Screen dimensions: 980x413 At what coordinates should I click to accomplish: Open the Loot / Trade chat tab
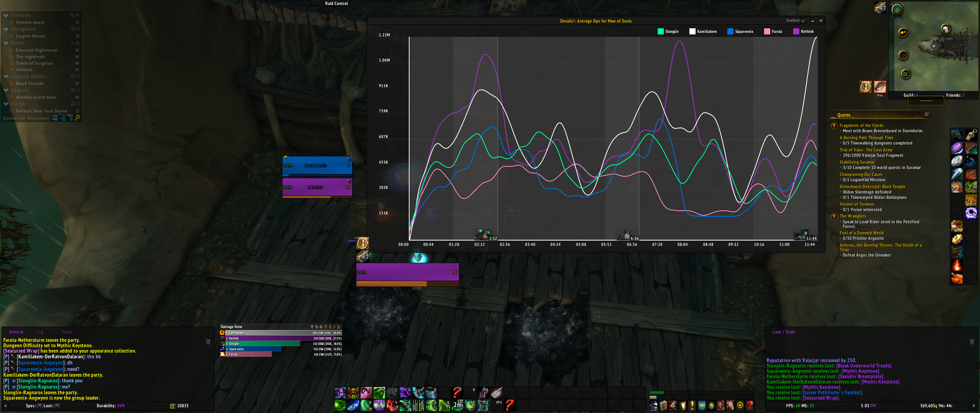click(x=784, y=332)
